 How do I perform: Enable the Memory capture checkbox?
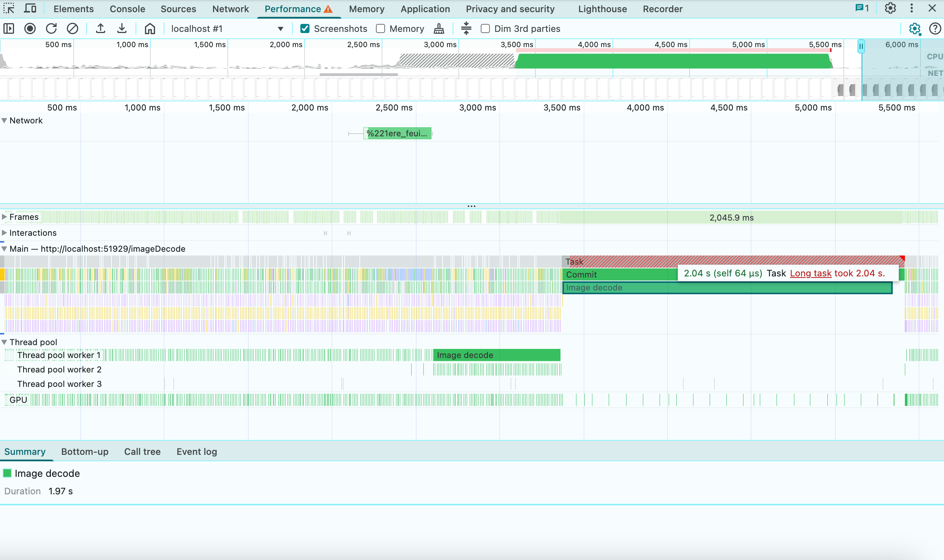(380, 28)
